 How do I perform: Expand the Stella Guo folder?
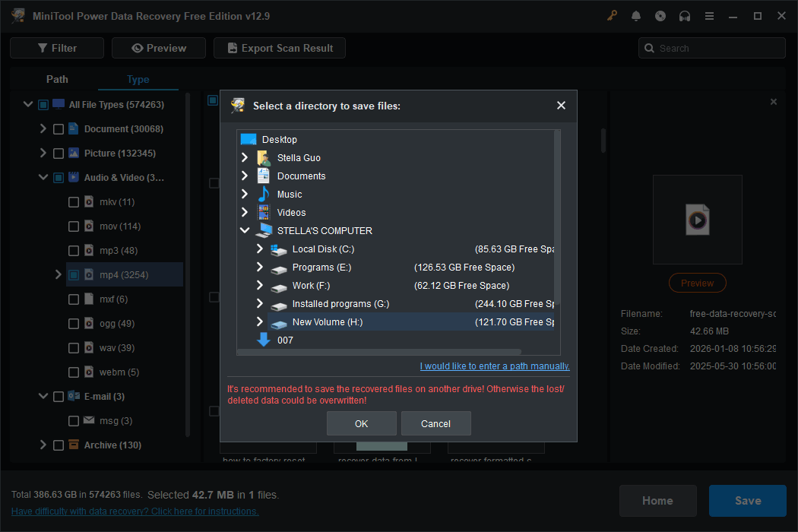[x=245, y=158]
